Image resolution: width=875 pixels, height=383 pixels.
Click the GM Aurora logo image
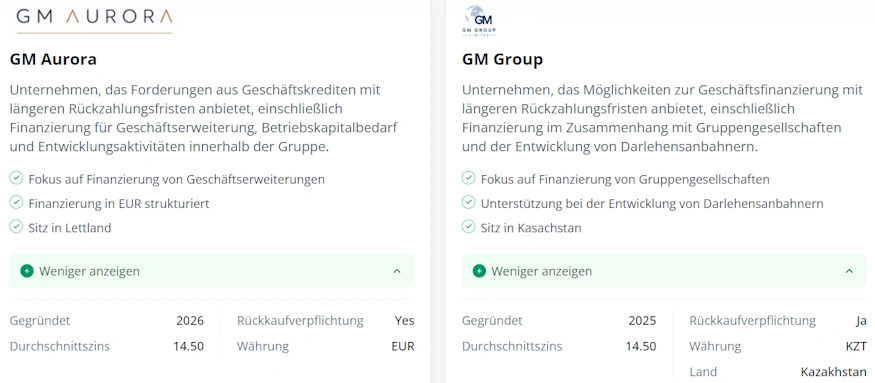94,19
